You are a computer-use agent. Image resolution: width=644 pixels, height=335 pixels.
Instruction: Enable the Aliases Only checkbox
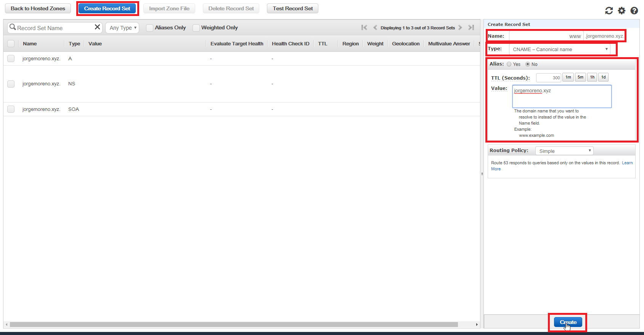point(150,28)
